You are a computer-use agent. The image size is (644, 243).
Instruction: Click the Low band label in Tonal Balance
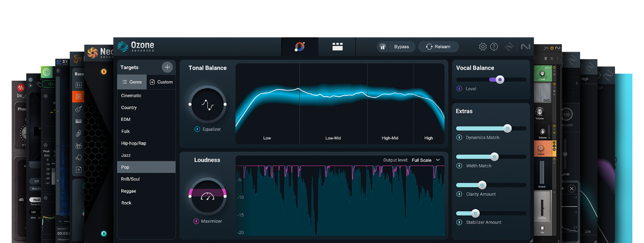click(267, 138)
